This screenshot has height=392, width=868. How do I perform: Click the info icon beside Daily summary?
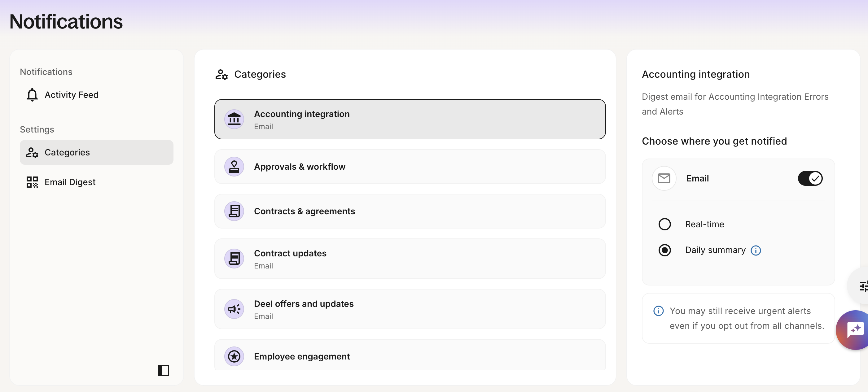pyautogui.click(x=756, y=250)
